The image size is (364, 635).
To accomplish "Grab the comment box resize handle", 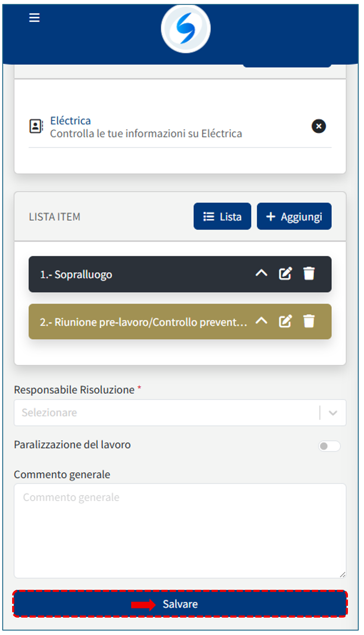I will [x=342, y=575].
